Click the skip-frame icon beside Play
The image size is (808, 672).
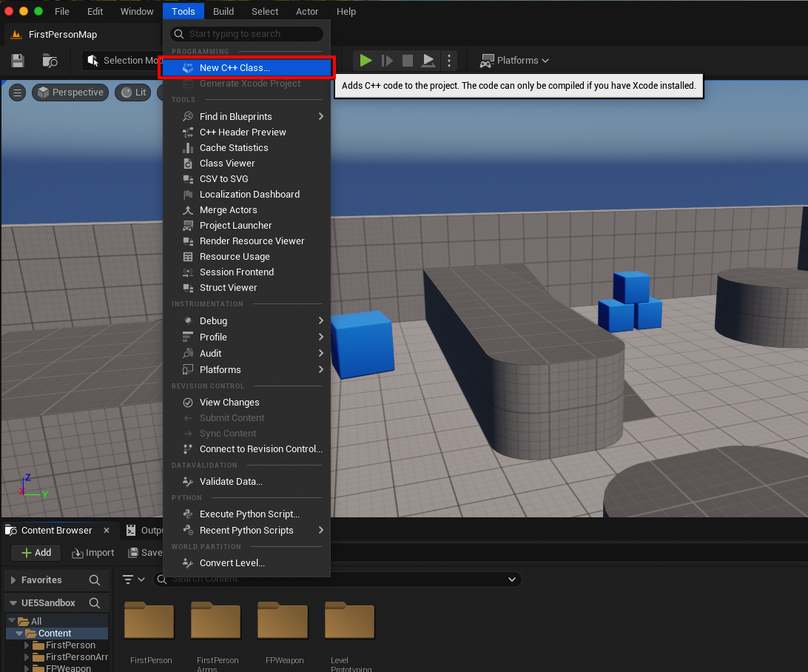387,61
